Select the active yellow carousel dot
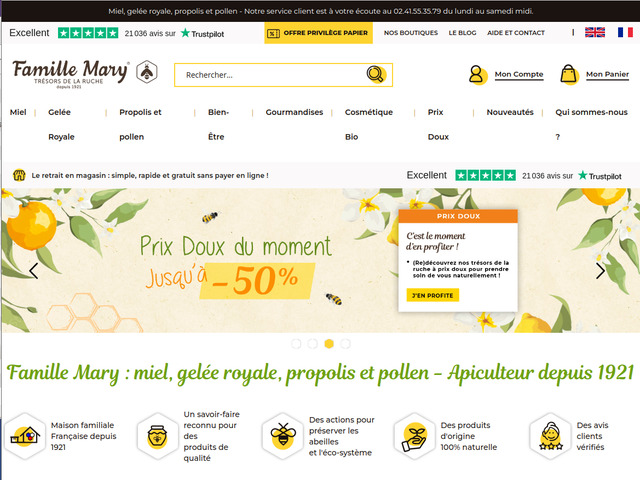The width and height of the screenshot is (640, 480). pyautogui.click(x=329, y=344)
